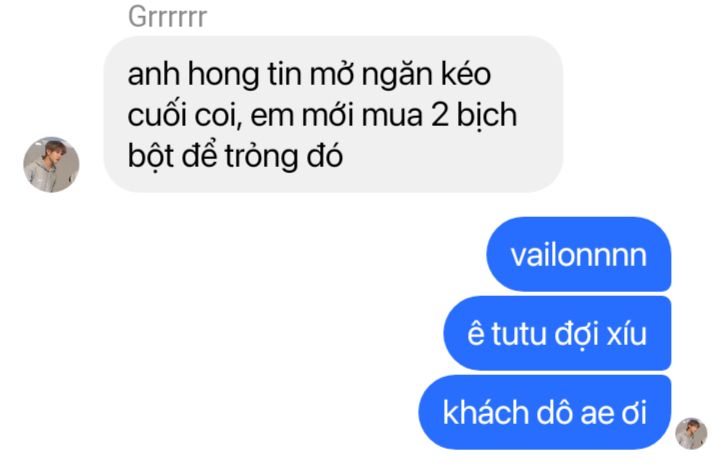Viewport: 716px width, 464px height.
Task: Tap the word tutu in the blue bubble
Action: [x=519, y=334]
